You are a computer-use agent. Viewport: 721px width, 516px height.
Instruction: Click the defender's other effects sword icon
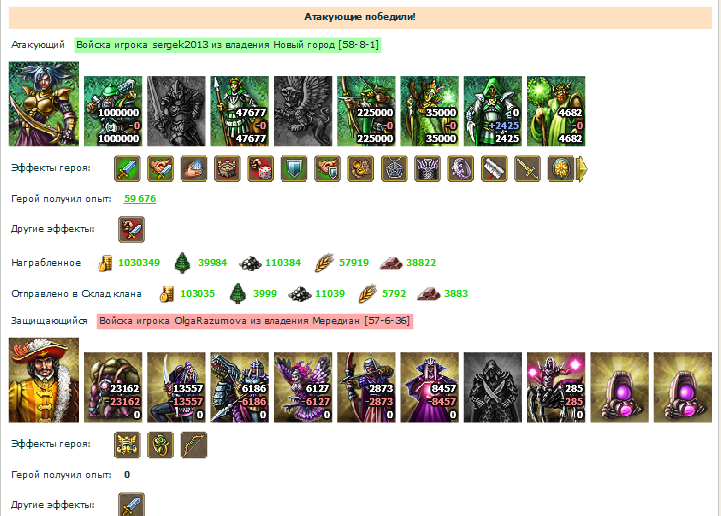coord(132,504)
